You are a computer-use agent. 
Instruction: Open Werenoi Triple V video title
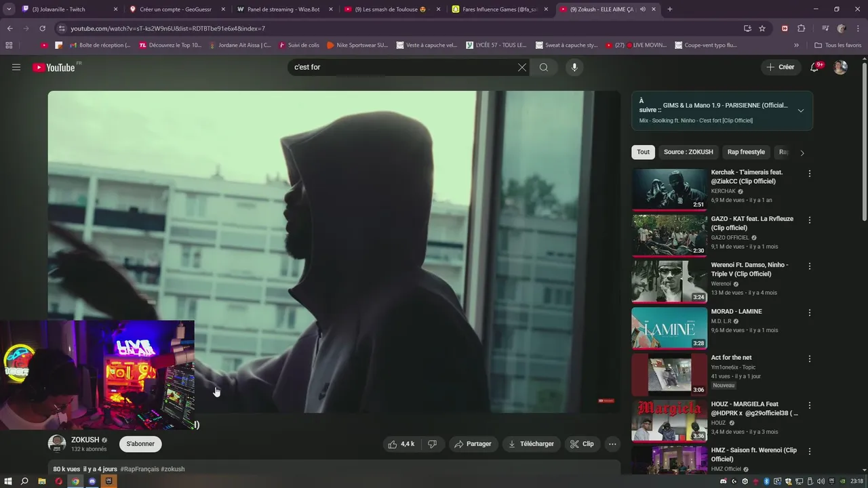749,269
